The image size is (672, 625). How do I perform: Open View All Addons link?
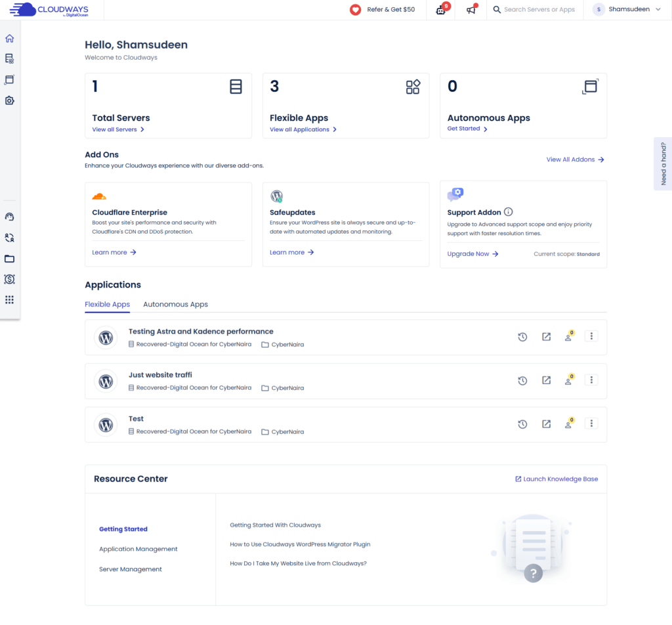575,160
